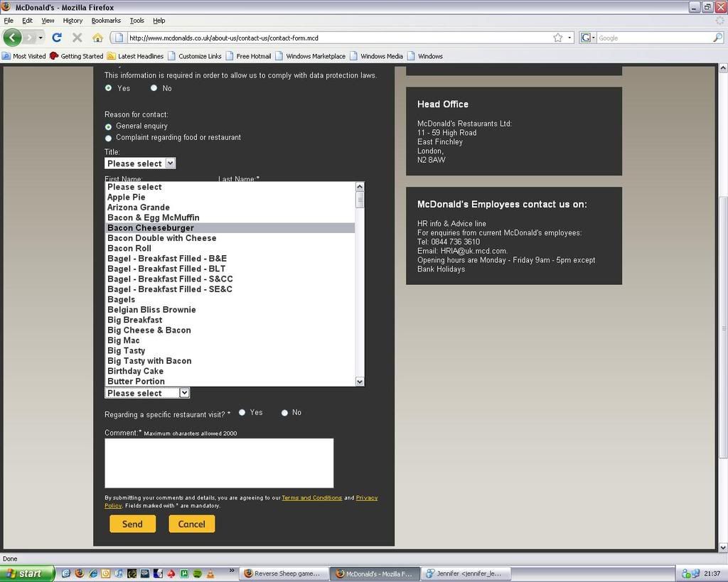This screenshot has height=582, width=728.
Task: Select the No radio under data protection
Action: (154, 87)
